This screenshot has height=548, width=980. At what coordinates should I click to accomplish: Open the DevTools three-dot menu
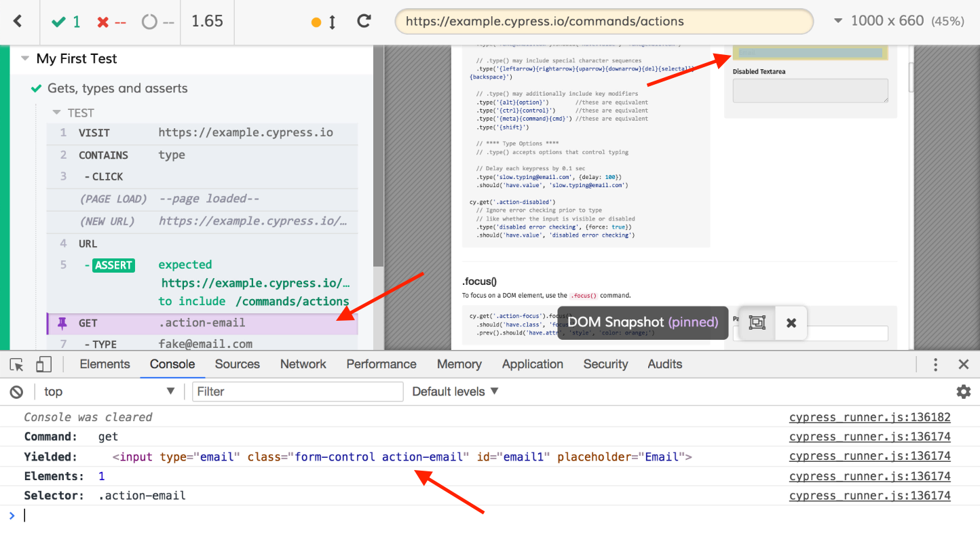(x=935, y=364)
